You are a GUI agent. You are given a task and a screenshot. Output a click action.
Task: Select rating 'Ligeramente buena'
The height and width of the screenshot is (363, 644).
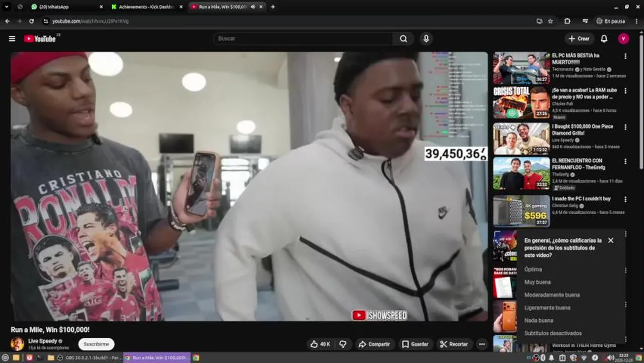click(x=547, y=308)
